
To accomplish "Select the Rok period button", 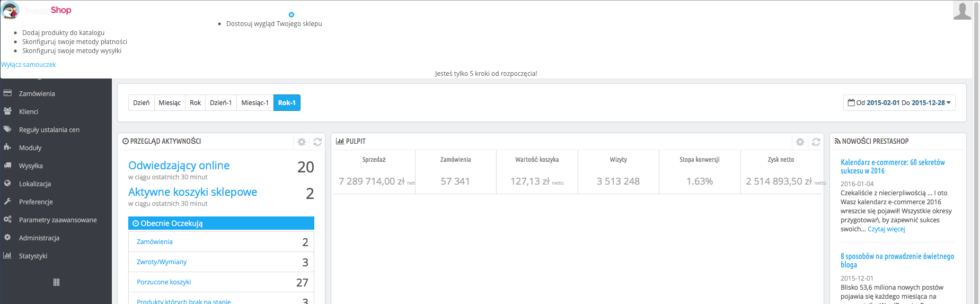I will point(196,103).
